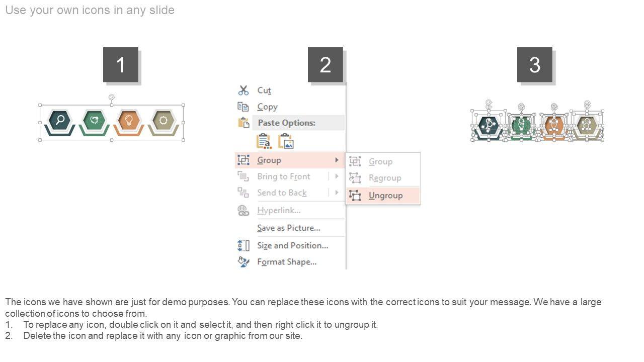This screenshot has height=362, width=644.
Task: Click the step 2 number box
Action: pos(326,65)
